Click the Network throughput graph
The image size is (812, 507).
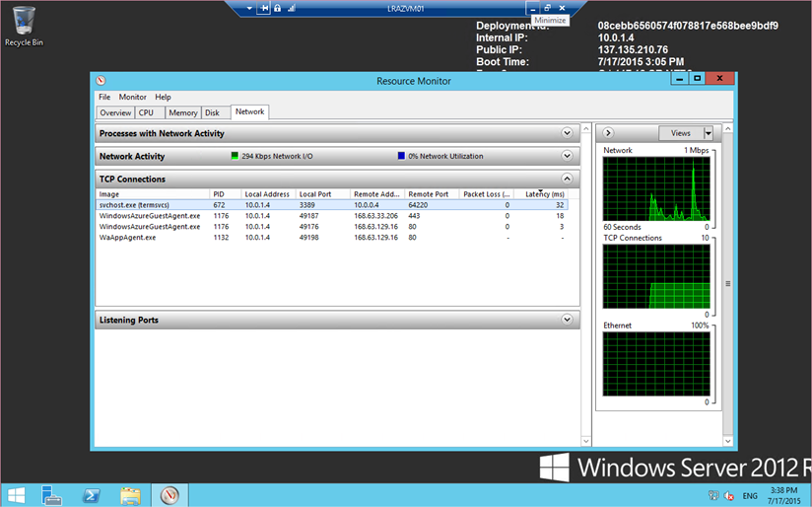click(x=656, y=189)
